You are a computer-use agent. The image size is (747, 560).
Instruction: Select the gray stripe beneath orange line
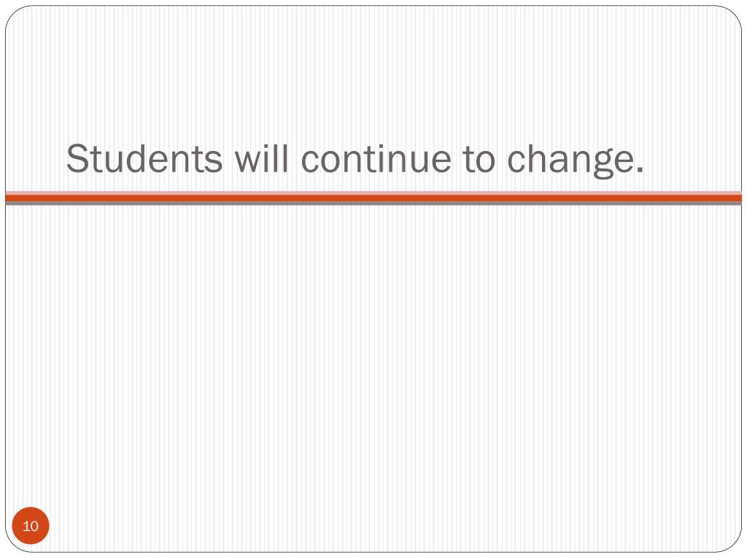pos(373,203)
